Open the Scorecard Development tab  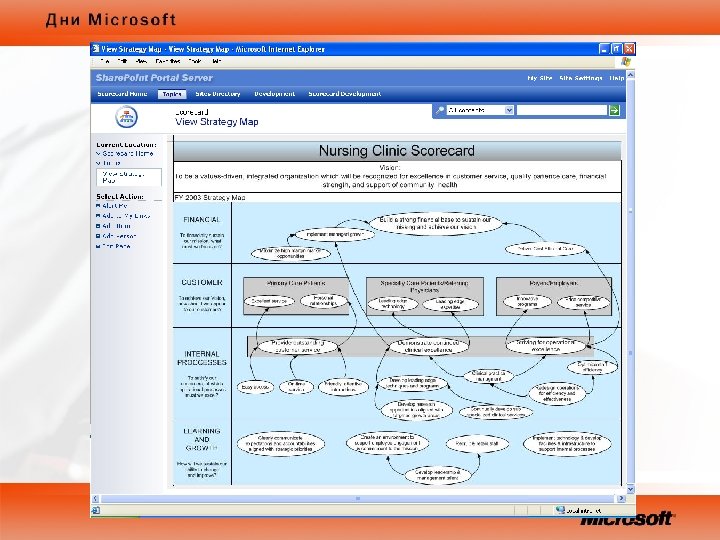[x=344, y=94]
